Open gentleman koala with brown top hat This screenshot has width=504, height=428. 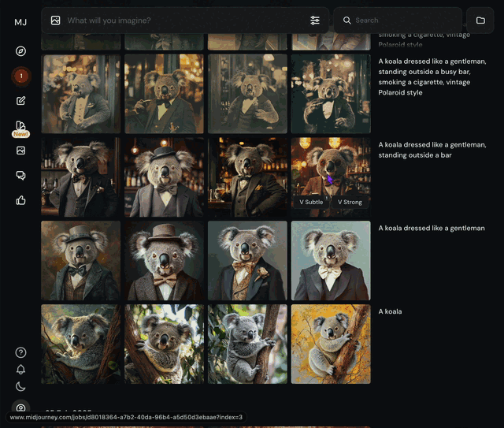click(164, 261)
